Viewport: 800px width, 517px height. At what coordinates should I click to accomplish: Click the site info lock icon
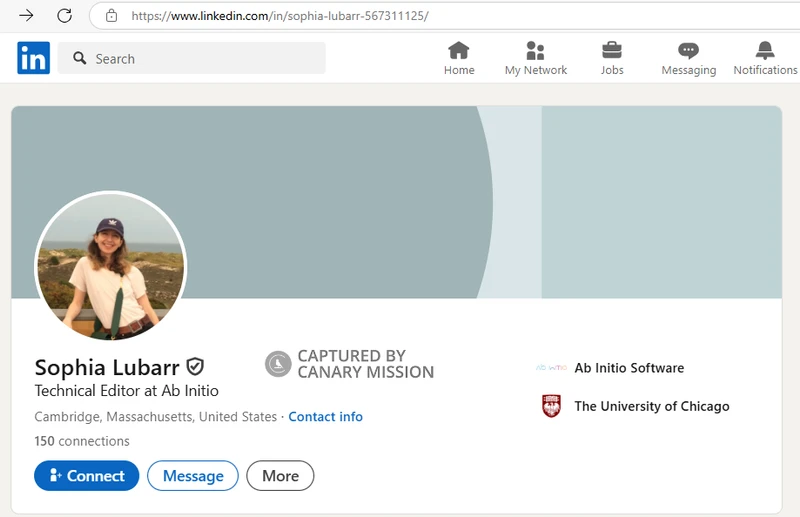pos(112,16)
